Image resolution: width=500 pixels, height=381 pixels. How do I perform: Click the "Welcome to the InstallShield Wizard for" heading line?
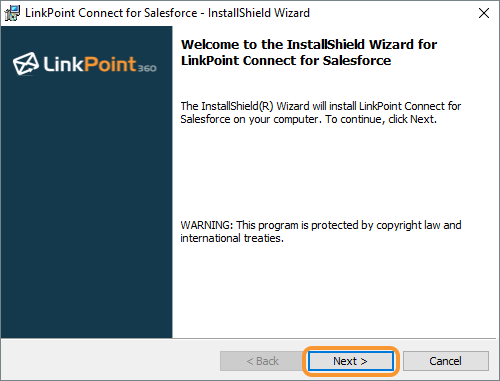[x=309, y=44]
